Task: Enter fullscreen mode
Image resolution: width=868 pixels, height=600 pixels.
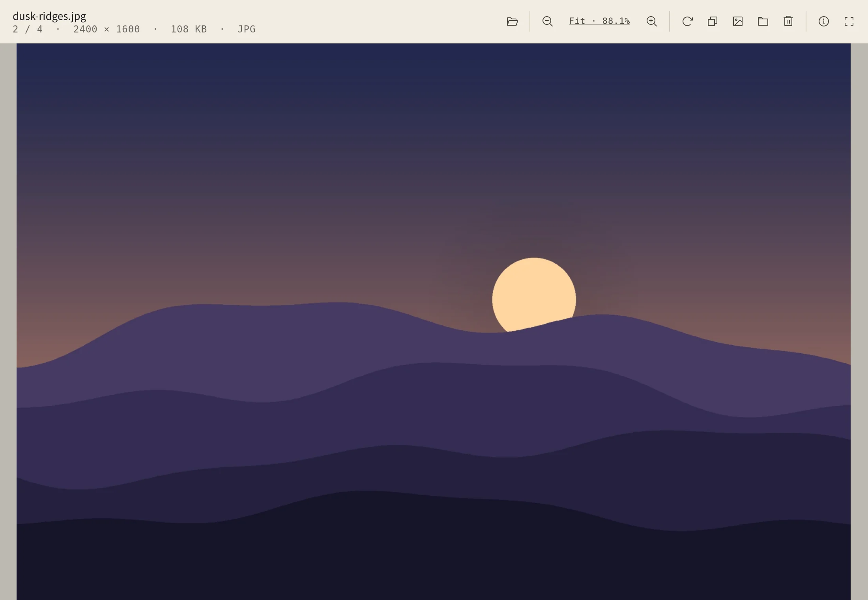Action: [x=849, y=21]
